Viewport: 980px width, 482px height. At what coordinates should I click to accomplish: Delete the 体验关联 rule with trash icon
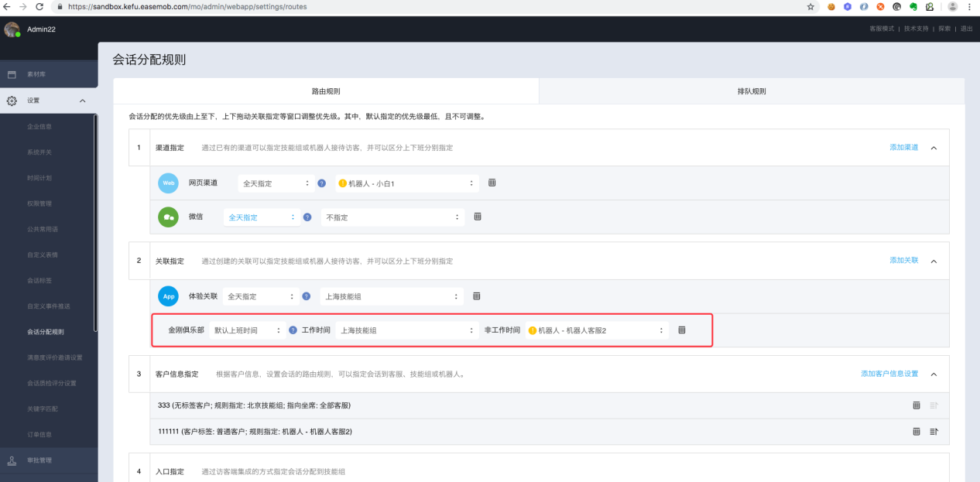pos(477,296)
